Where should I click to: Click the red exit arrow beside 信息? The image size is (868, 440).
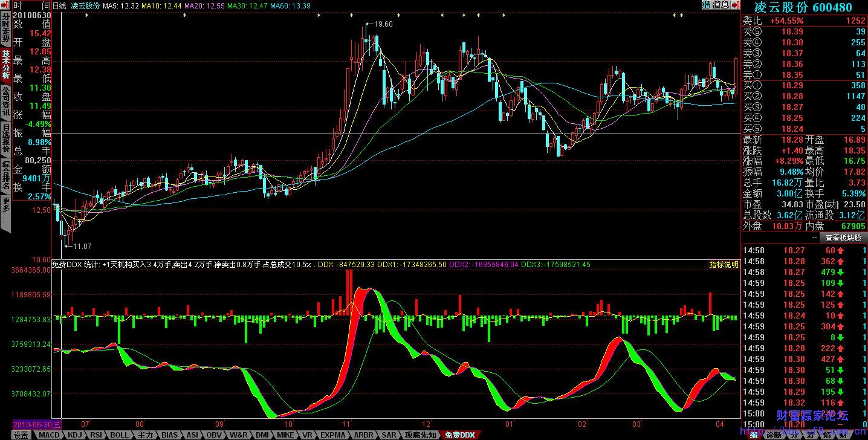pyautogui.click(x=735, y=5)
